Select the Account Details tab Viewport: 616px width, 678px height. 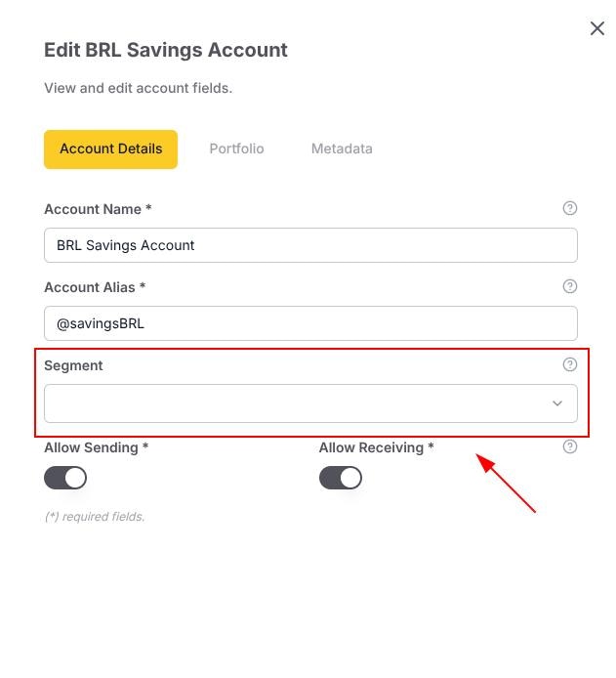[110, 149]
